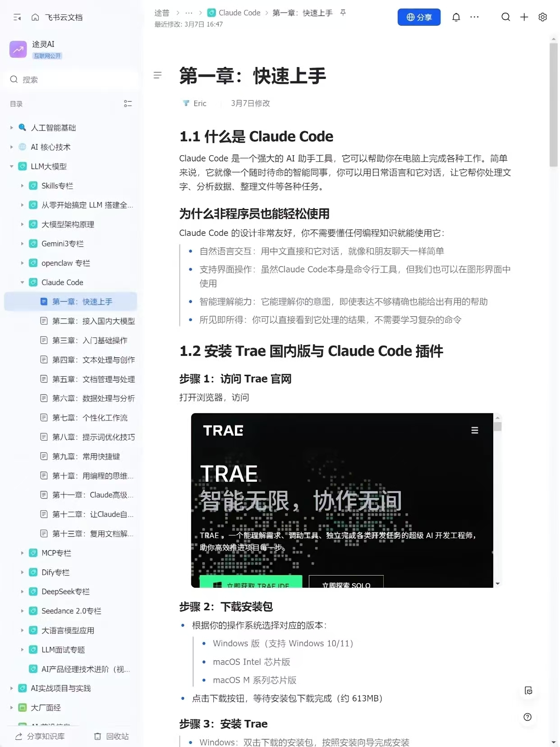Open settings gear icon at top right
This screenshot has height=747, width=560.
click(542, 17)
